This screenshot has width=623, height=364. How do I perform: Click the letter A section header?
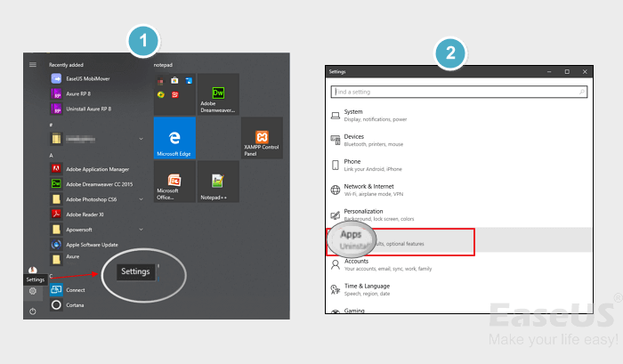(51, 156)
